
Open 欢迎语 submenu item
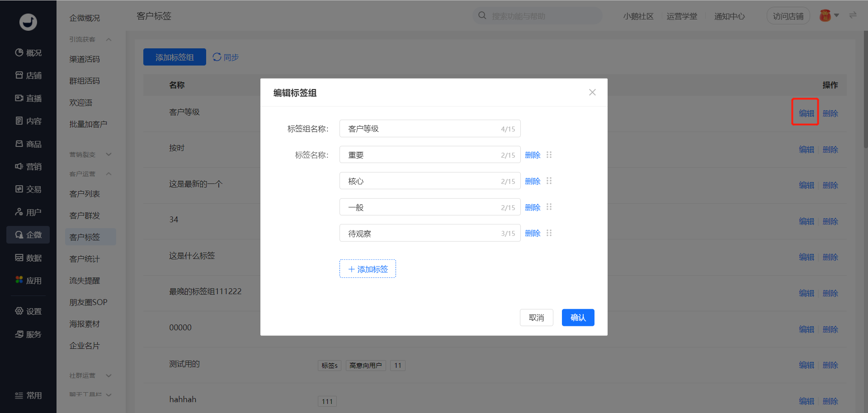(81, 103)
